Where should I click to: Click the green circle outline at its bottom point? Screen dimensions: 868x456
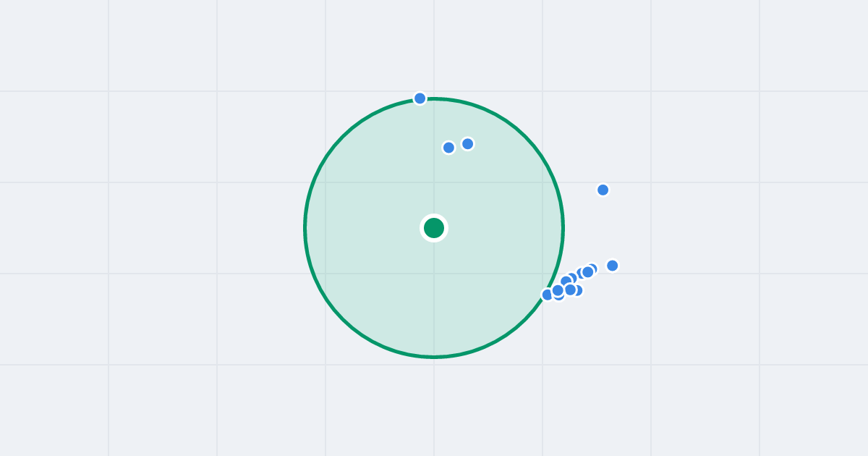tap(434, 357)
